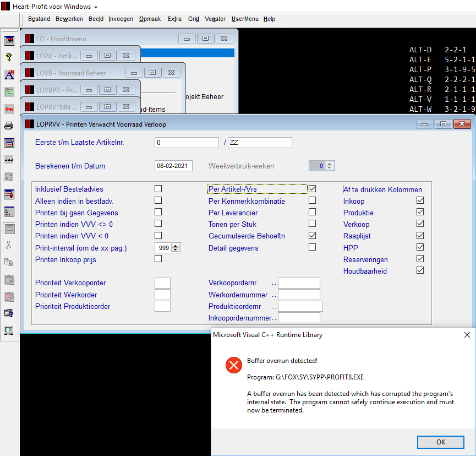Click the yellow question mark help icon
This screenshot has width=476, height=456.
[9, 57]
